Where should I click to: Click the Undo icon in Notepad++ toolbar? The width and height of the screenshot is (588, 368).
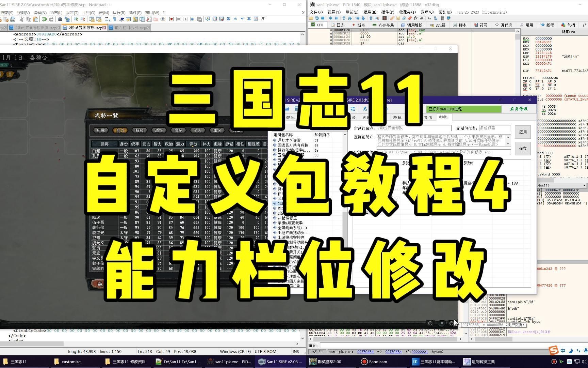[44, 19]
